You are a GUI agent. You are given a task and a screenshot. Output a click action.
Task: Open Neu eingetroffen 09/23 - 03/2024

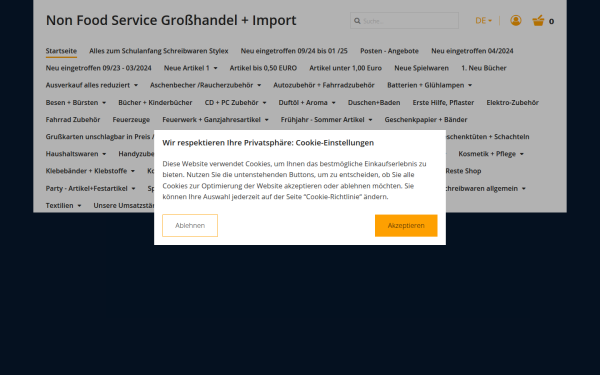(98, 68)
